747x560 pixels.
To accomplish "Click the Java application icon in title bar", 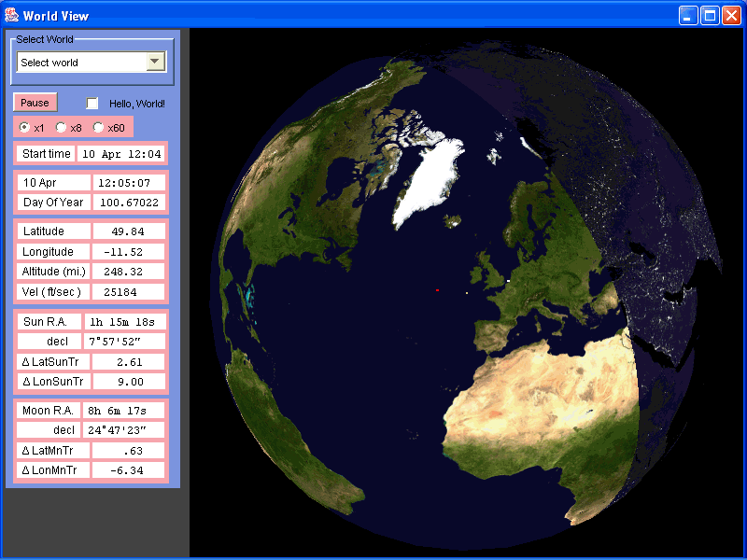I will (x=11, y=14).
